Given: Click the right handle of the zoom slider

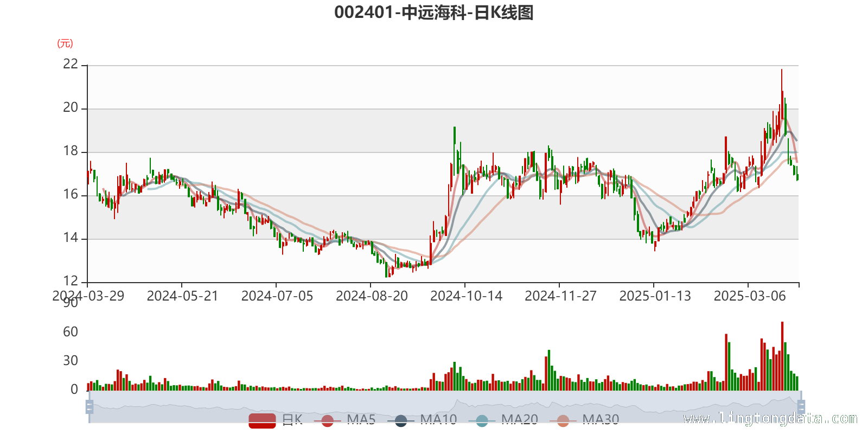Looking at the screenshot, I should [x=801, y=407].
